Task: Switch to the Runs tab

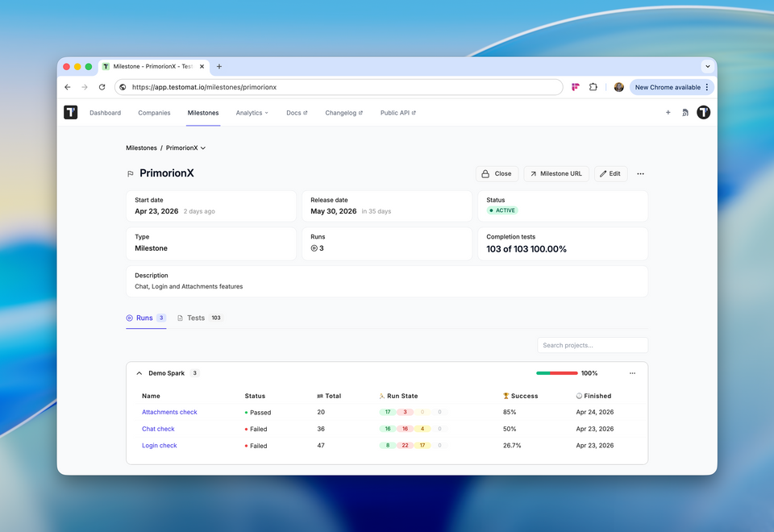Action: tap(145, 318)
